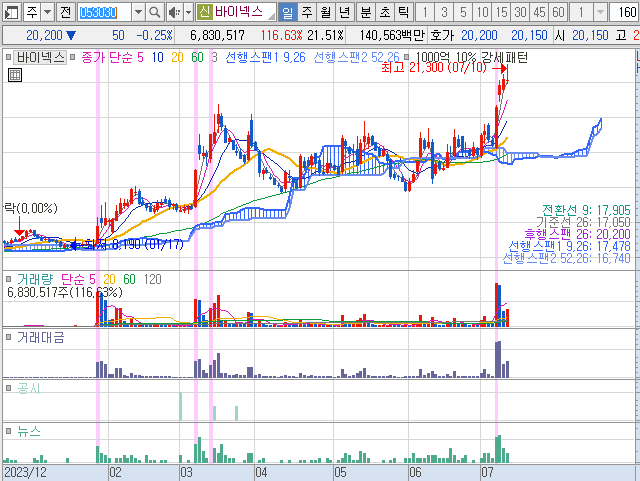640x481 pixels.
Task: Click the 거래대금 trade value label
Action: click(x=40, y=337)
